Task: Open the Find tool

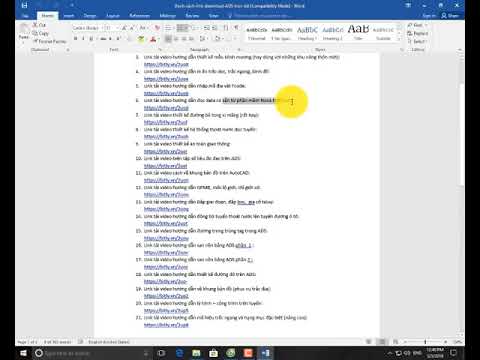Action: tap(417, 25)
